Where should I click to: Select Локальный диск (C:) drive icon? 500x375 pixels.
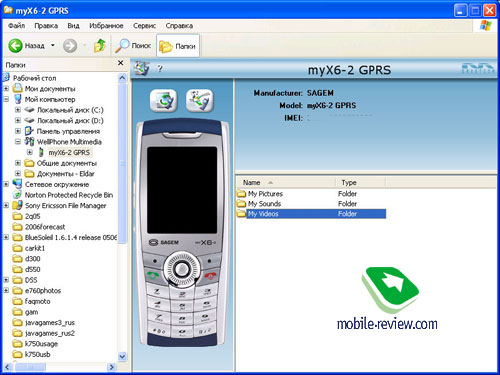click(29, 110)
